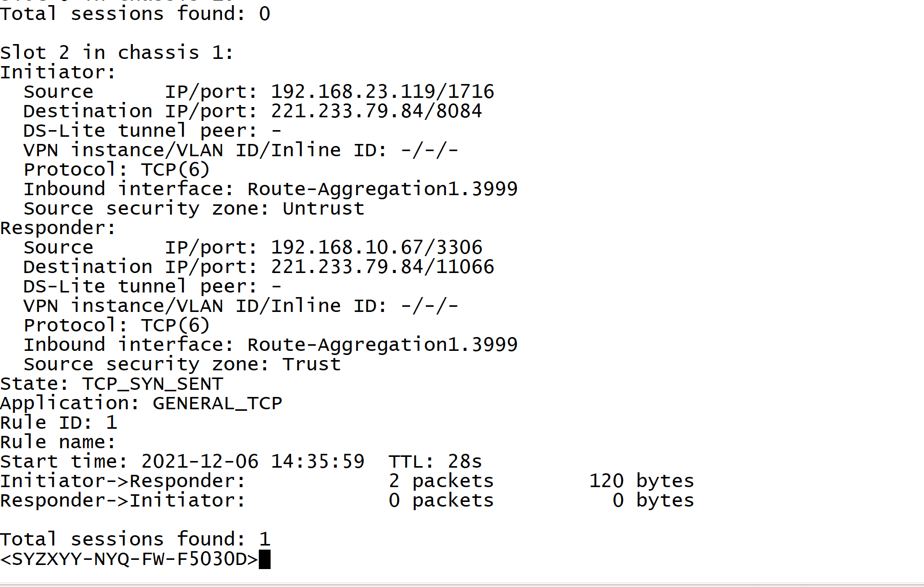Click the "Rule ID: 1" line
Image resolution: width=924 pixels, height=587 pixels.
pos(59,423)
